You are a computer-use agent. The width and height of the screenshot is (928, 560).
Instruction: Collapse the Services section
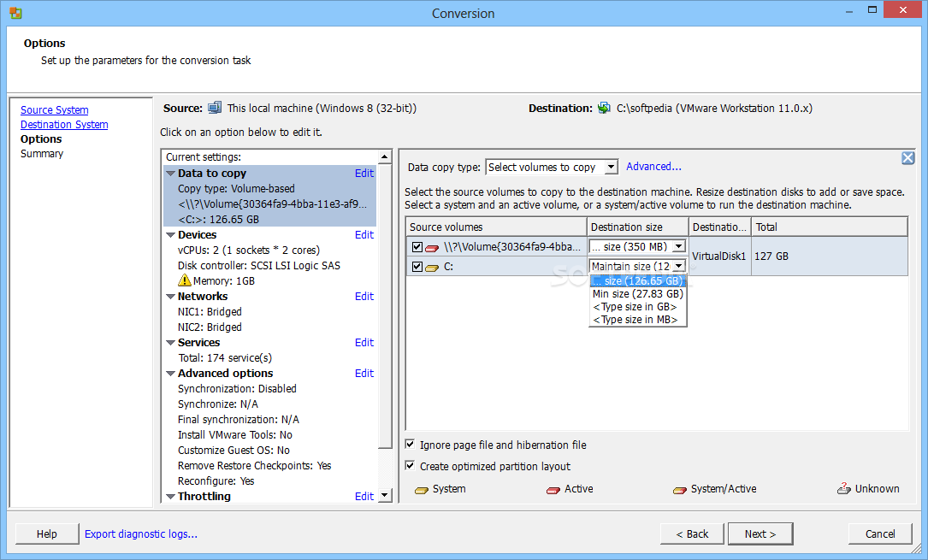click(170, 342)
